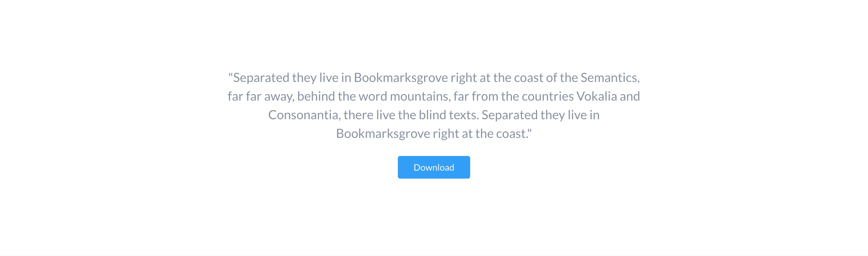The height and width of the screenshot is (256, 868).
Task: Click the word "right" in first line
Action: [x=463, y=78]
